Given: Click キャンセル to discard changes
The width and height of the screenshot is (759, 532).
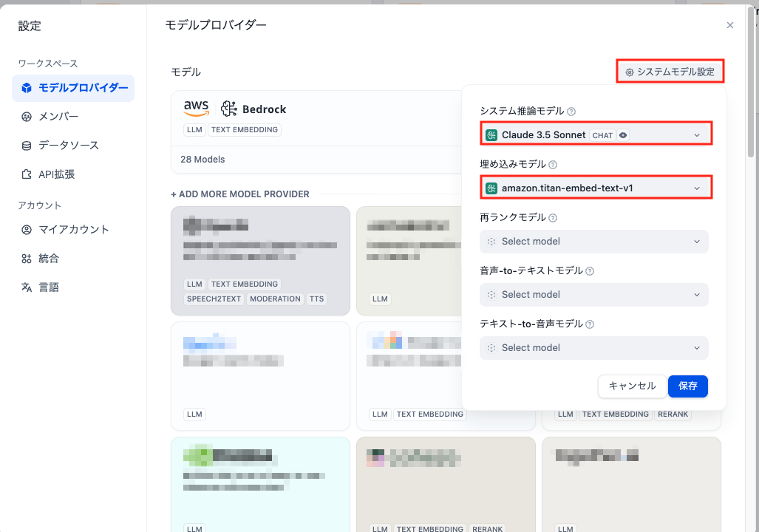Looking at the screenshot, I should pos(632,386).
